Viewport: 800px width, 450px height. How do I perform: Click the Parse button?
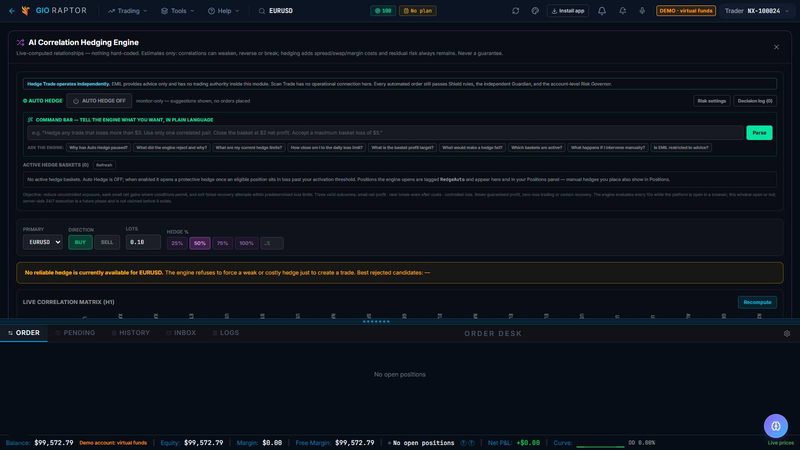(x=759, y=133)
